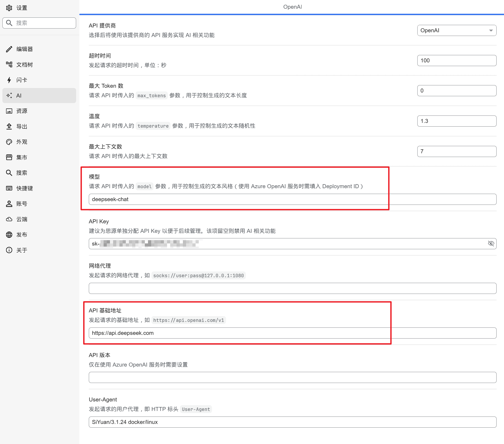Click the temperature code label
The height and width of the screenshot is (444, 504).
click(x=153, y=126)
